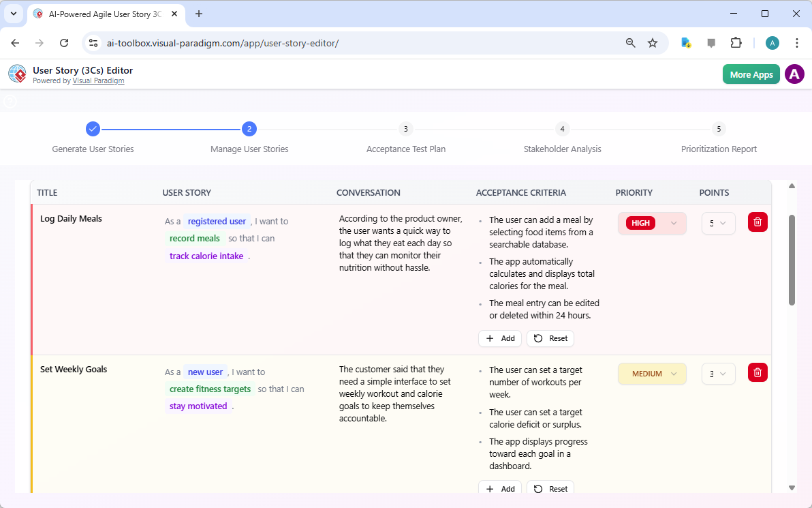Screen dimensions: 812x508
Task: Open the account avatar menu in the app header
Action: point(794,74)
